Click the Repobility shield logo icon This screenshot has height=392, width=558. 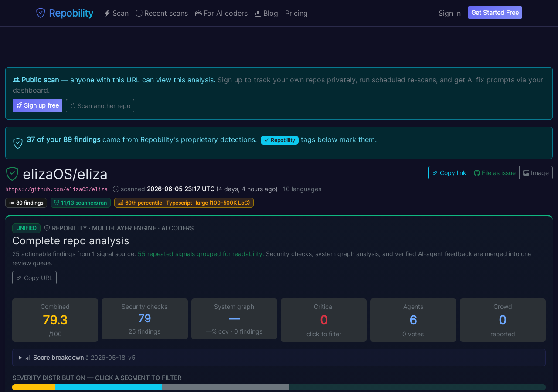41,13
